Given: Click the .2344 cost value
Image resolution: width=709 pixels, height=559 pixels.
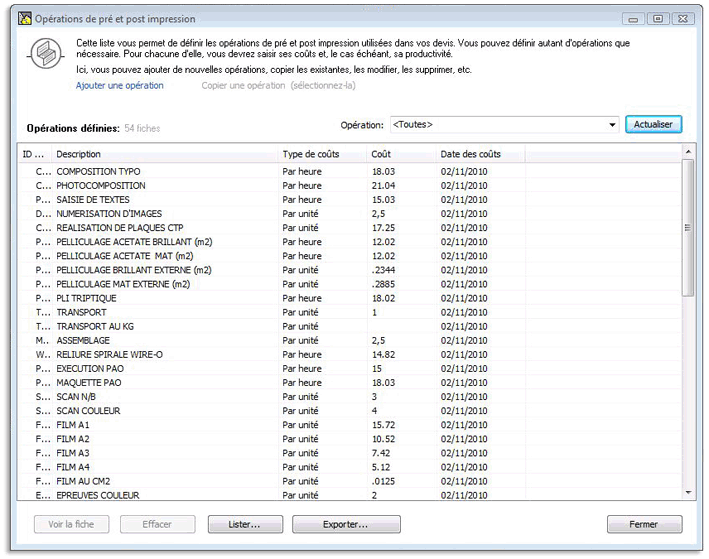Looking at the screenshot, I should (383, 270).
